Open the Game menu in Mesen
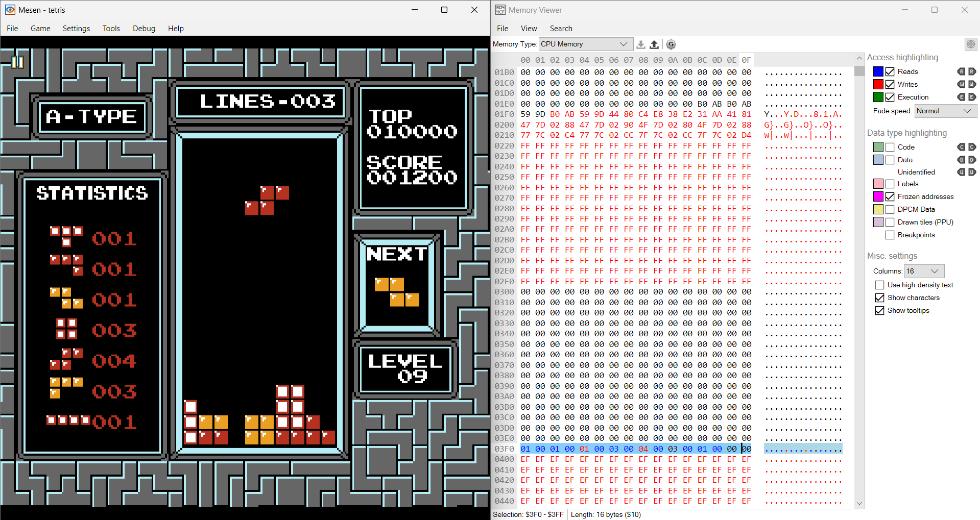 40,29
